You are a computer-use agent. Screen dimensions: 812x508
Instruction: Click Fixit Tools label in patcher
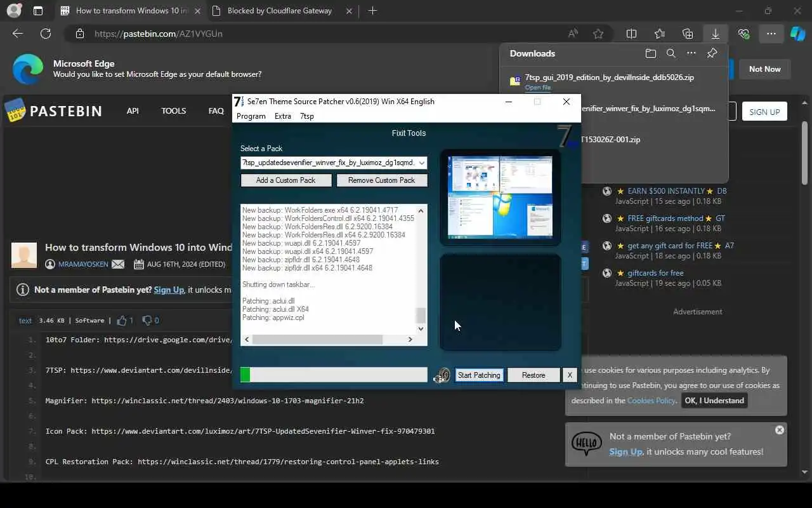[409, 133]
